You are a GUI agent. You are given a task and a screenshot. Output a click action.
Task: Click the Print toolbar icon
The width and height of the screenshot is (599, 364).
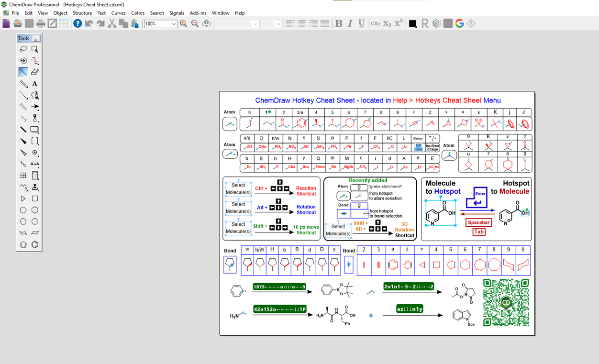(41, 23)
